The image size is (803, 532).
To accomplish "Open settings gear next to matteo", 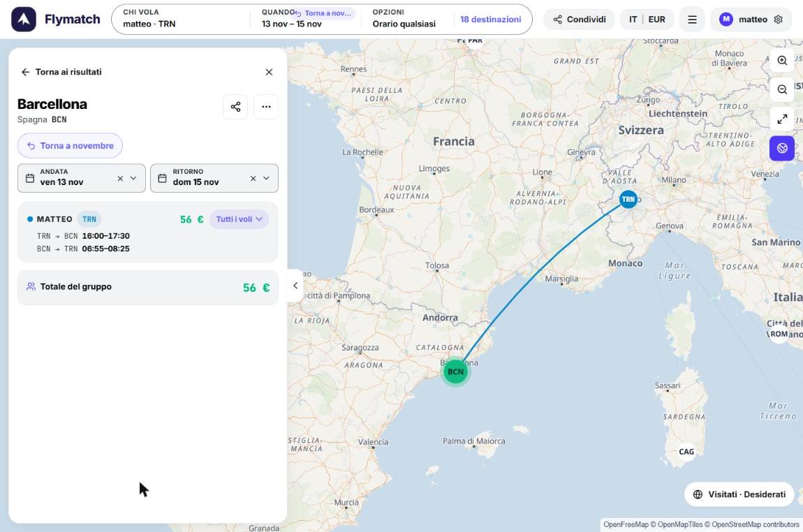I will point(779,20).
